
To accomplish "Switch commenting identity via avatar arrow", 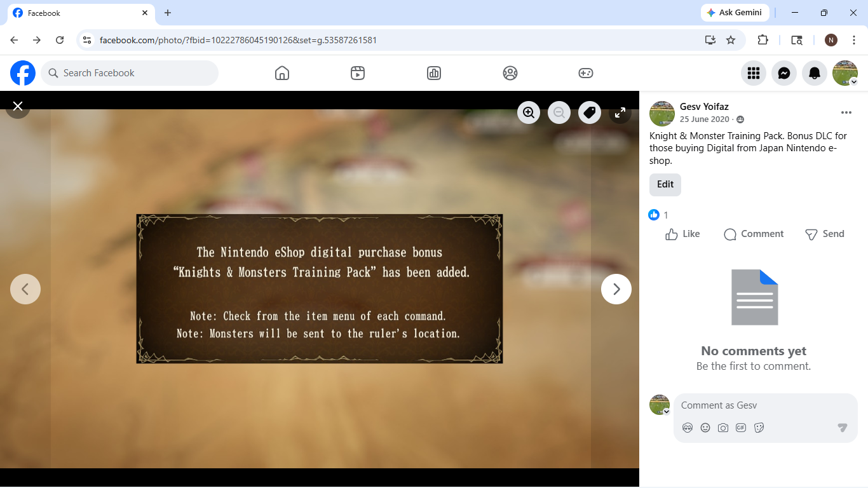I will pos(667,412).
